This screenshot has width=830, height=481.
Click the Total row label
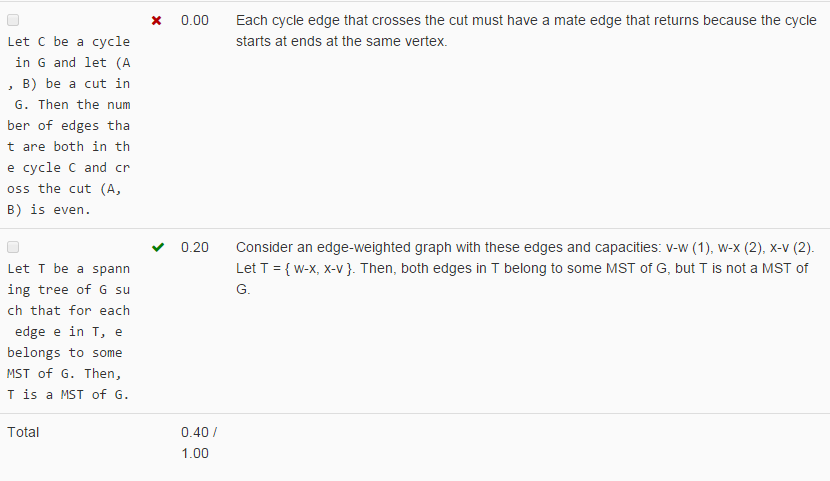tap(23, 432)
